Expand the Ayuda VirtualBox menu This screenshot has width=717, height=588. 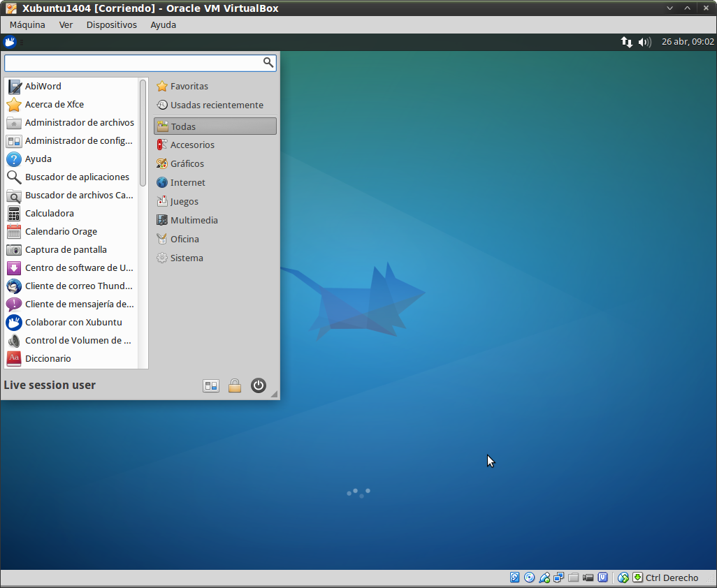click(163, 24)
